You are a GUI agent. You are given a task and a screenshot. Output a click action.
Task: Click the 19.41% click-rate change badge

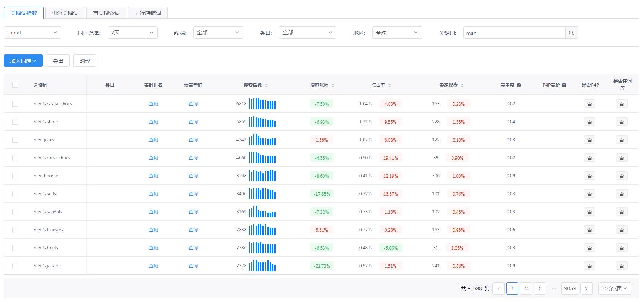coord(391,158)
